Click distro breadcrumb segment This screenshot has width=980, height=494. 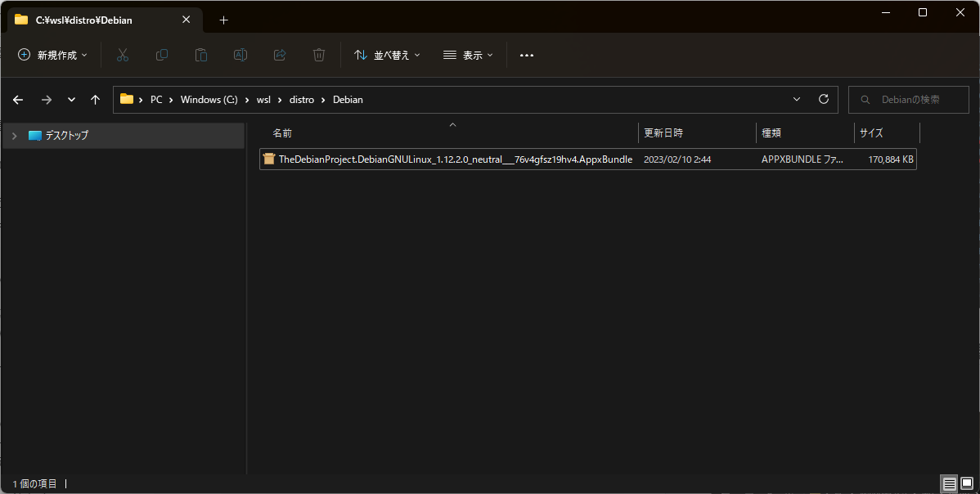click(302, 100)
